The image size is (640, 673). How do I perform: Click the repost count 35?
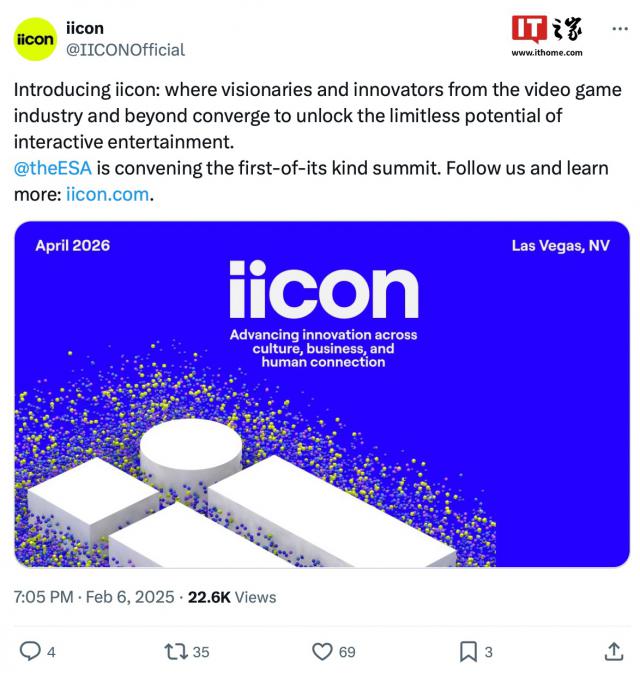(x=201, y=652)
